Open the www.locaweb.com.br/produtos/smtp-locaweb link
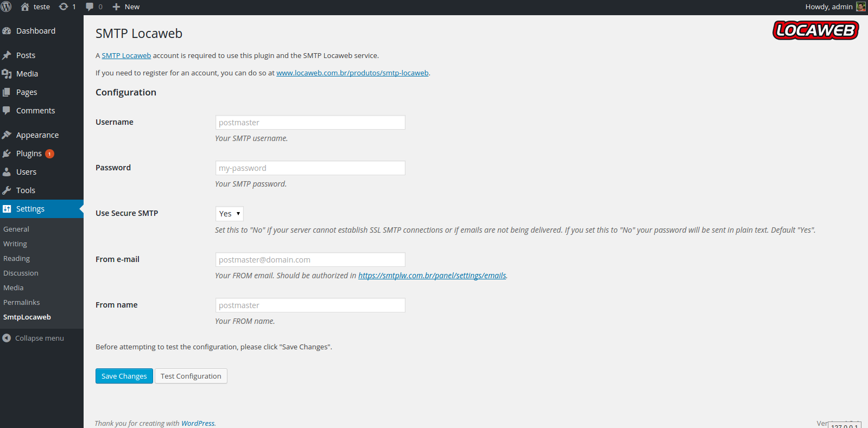Screen dimensions: 868x428 pyautogui.click(x=352, y=73)
